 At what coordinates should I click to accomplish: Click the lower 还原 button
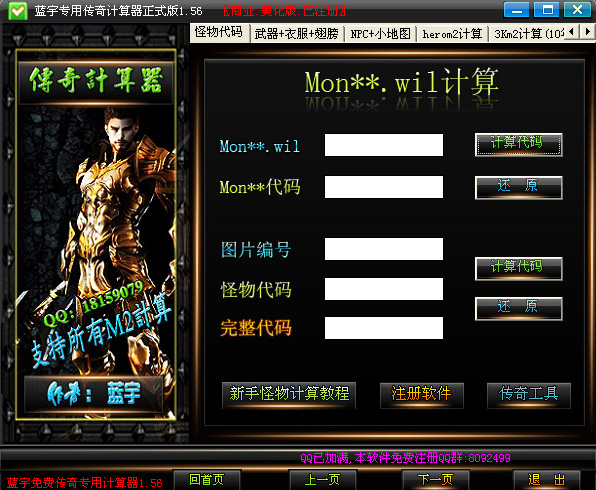(x=518, y=308)
